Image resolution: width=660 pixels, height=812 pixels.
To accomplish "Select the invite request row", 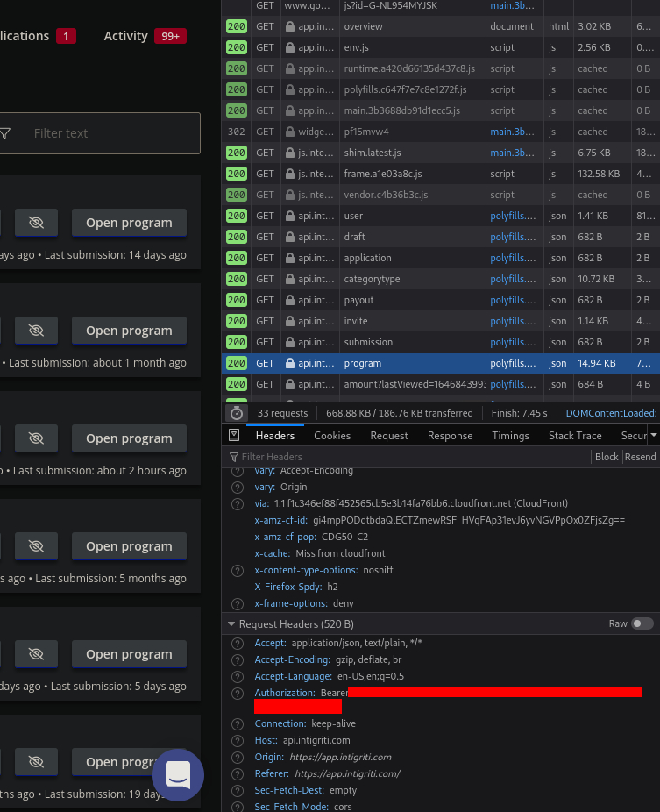I will [x=441, y=321].
